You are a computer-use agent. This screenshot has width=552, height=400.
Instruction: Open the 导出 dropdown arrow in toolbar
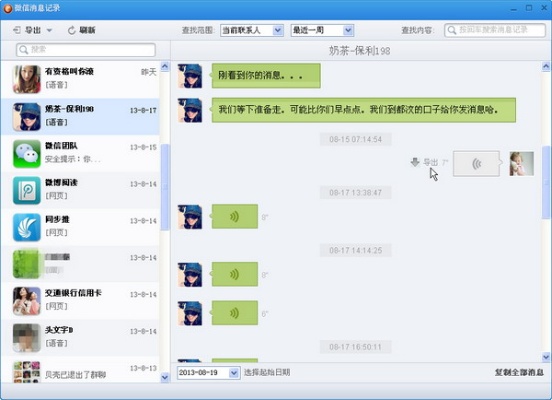[49, 30]
